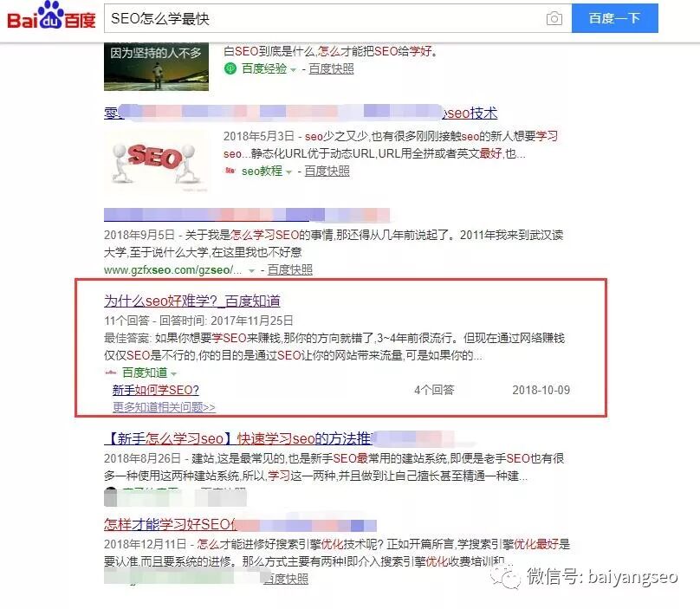
Task: Click snippet starting 2018年5月3日
Action: click(391, 145)
